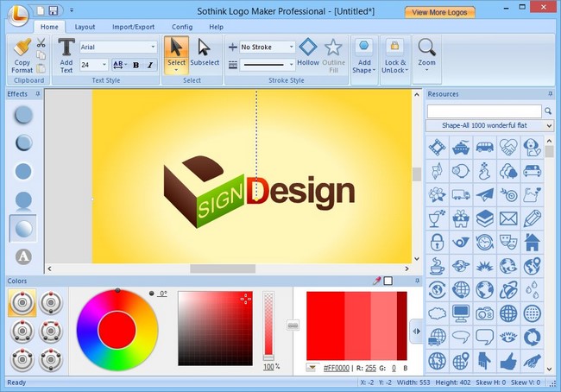Viewport: 561px width, 392px height.
Task: Apply the Hollow stroke style
Action: click(x=308, y=52)
